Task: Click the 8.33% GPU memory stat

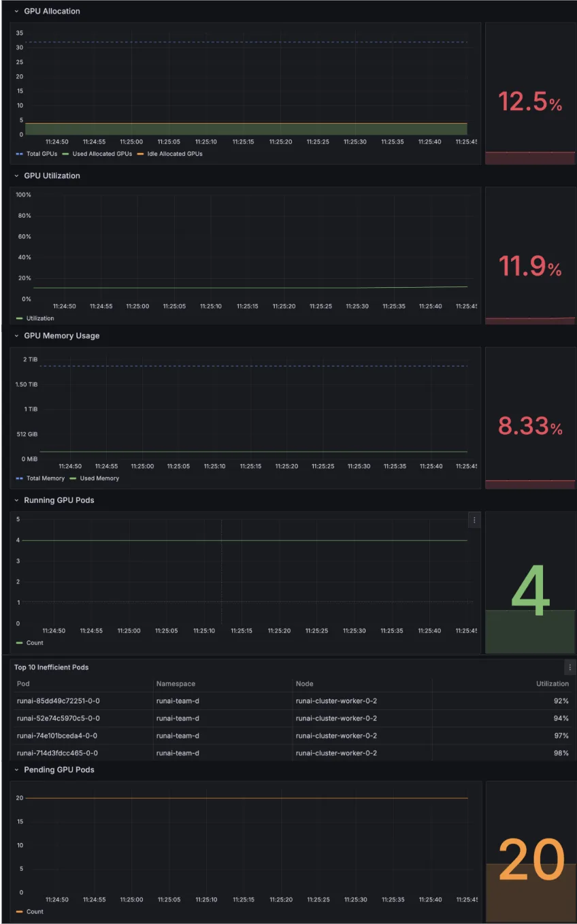Action: [530, 427]
